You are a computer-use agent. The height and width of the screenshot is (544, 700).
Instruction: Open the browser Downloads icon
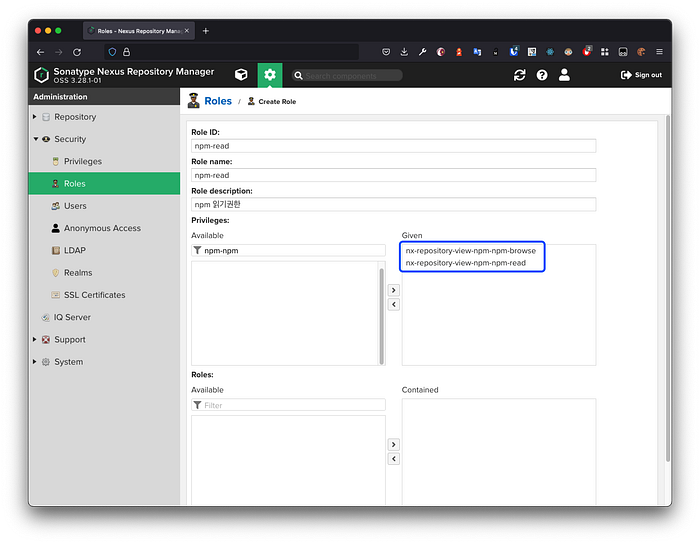tap(404, 52)
